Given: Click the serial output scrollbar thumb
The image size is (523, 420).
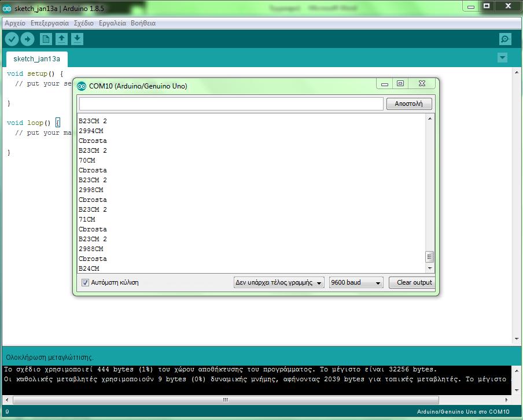Looking at the screenshot, I should tap(429, 257).
